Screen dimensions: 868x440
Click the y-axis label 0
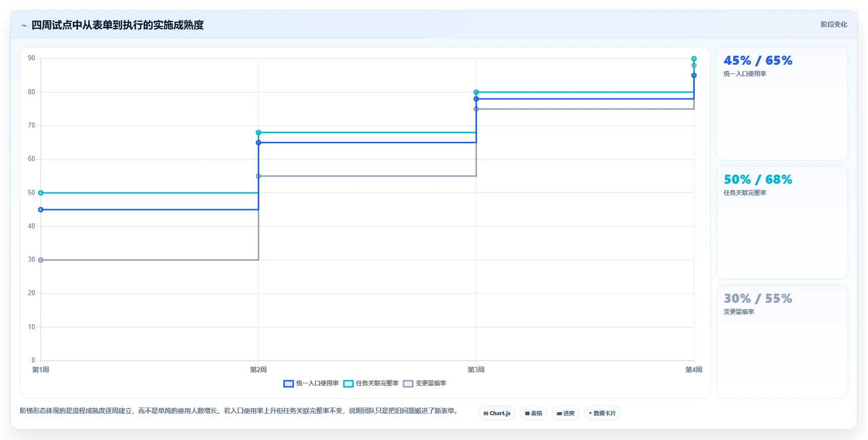33,361
